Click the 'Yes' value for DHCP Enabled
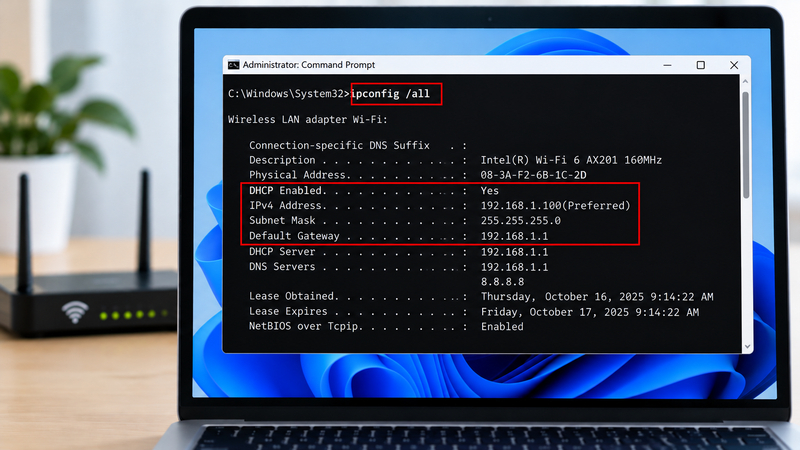This screenshot has height=450, width=800. tap(489, 190)
